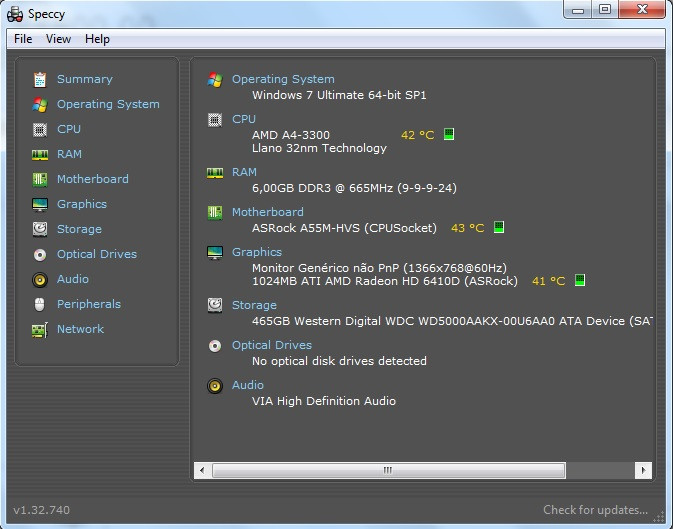
Task: Click the RAM stick icon in sidebar
Action: 40,155
